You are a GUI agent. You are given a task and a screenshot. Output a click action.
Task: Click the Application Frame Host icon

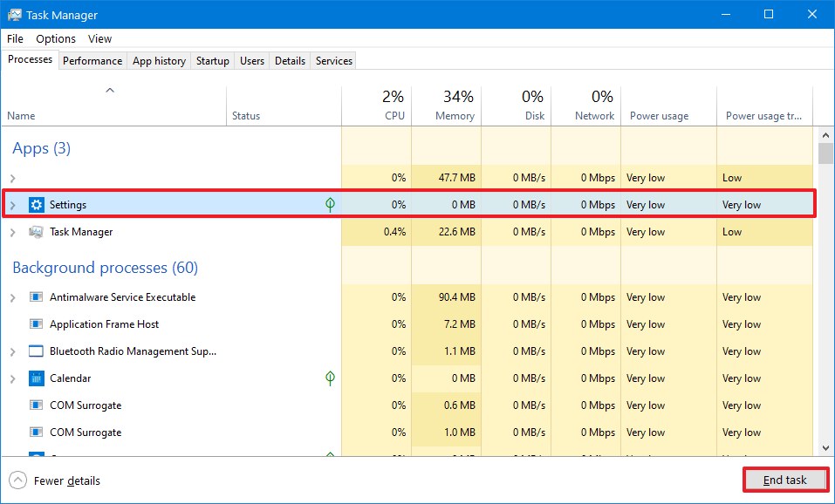pos(37,324)
